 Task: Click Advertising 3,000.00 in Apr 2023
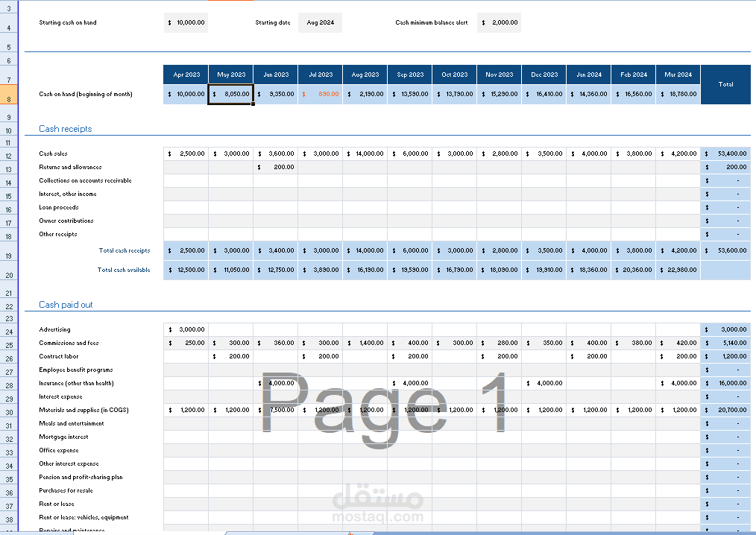tap(186, 329)
